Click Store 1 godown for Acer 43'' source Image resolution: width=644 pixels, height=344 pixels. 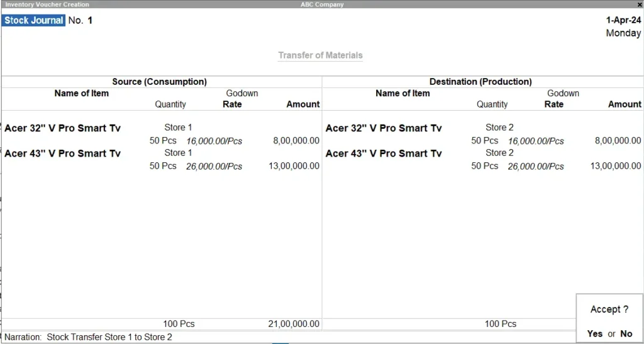pos(178,153)
